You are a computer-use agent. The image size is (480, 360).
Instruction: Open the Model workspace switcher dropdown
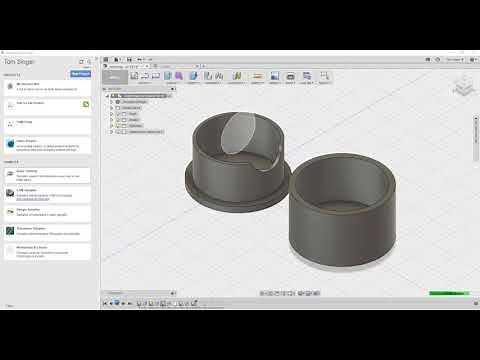pyautogui.click(x=115, y=77)
